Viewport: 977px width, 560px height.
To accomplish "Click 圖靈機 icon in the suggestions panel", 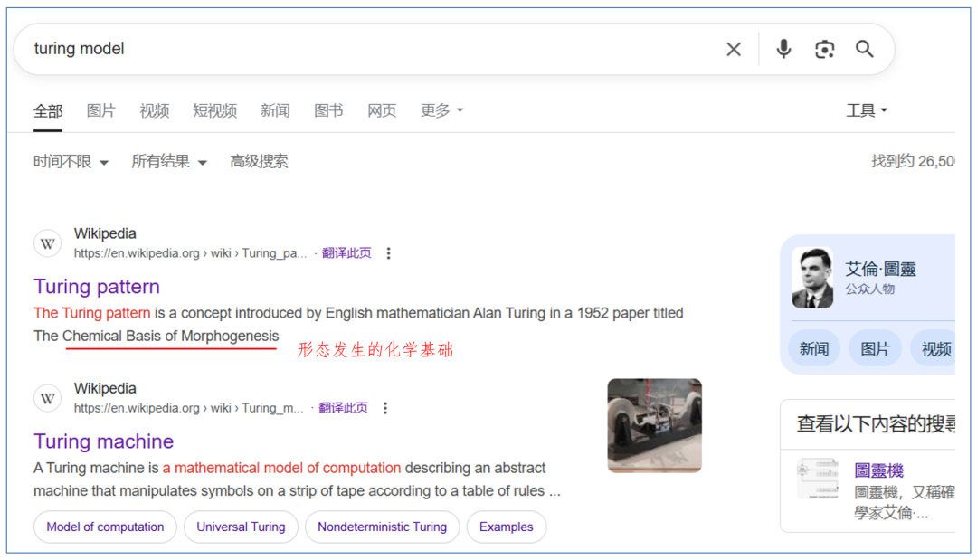I will tap(818, 477).
